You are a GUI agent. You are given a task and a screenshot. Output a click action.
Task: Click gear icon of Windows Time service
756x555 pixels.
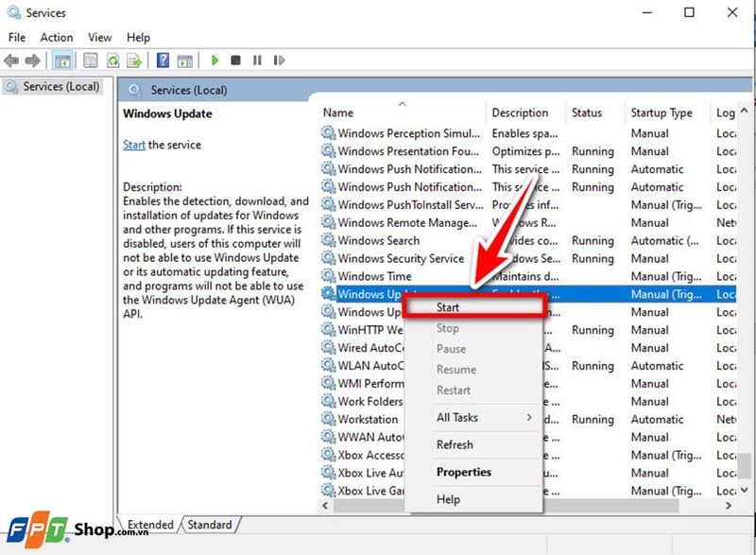[328, 276]
